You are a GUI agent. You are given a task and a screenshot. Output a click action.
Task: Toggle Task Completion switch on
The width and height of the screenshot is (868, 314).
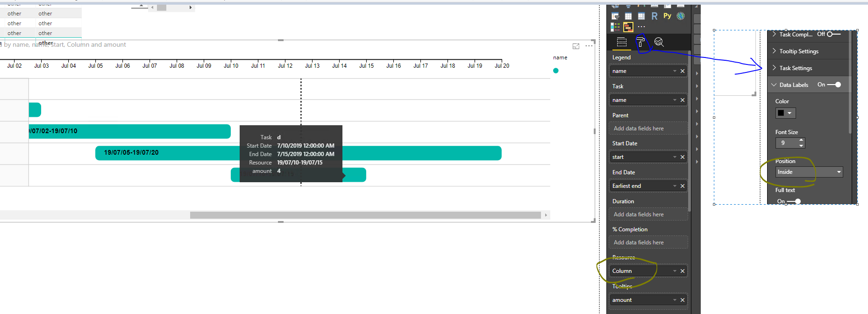click(x=833, y=34)
